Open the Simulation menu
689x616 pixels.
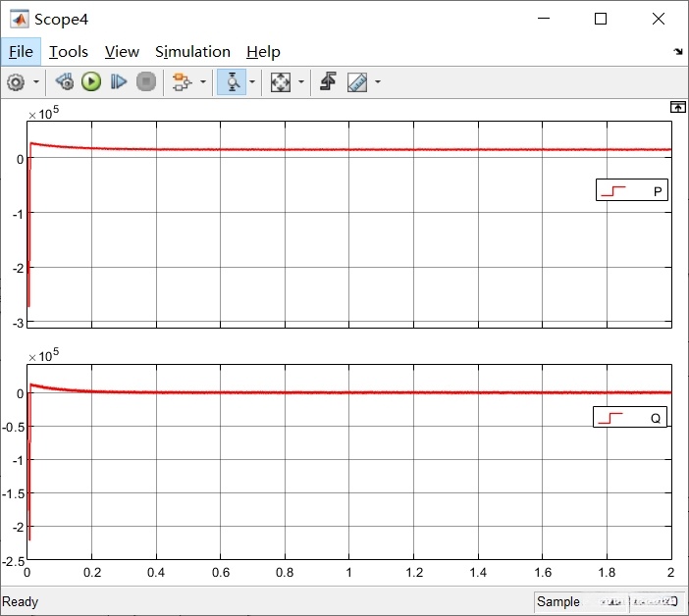(x=192, y=52)
